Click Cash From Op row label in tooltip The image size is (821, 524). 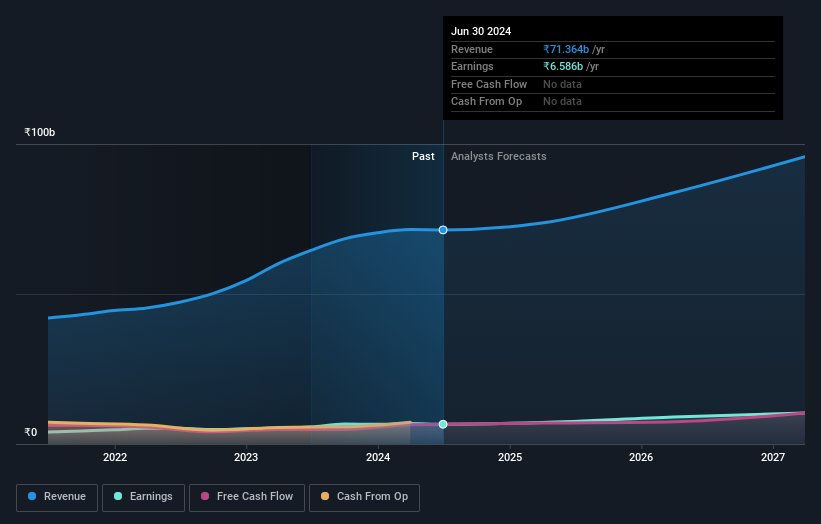(486, 102)
